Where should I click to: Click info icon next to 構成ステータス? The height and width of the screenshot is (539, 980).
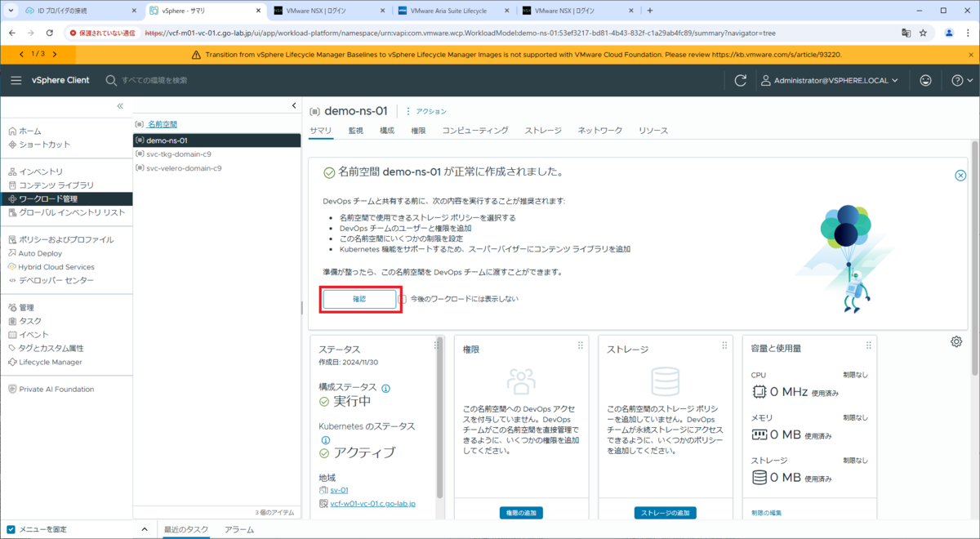click(385, 388)
